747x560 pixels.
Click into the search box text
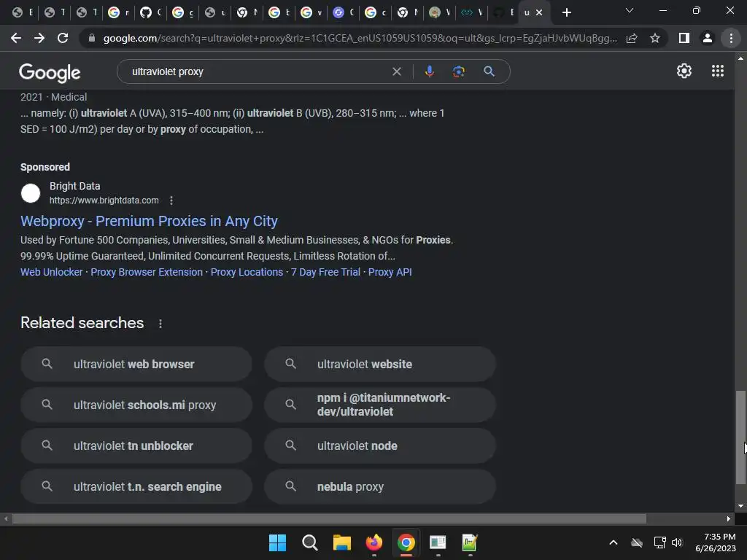pyautogui.click(x=168, y=72)
